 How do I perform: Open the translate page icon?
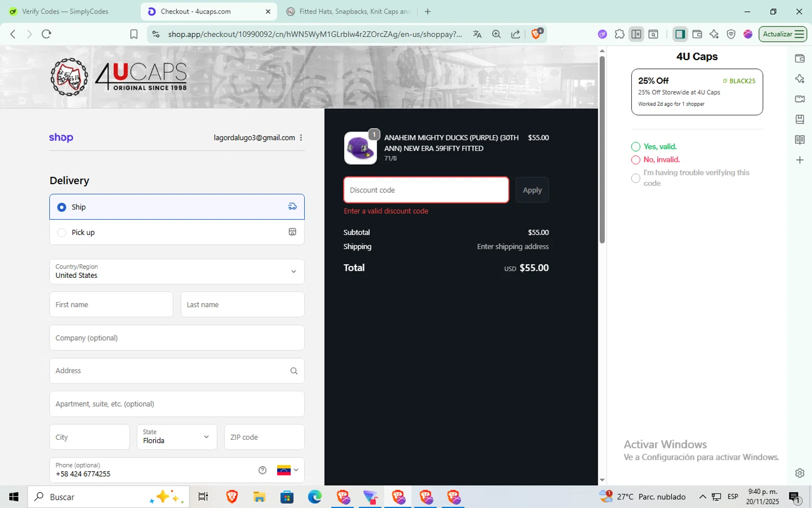pyautogui.click(x=477, y=34)
